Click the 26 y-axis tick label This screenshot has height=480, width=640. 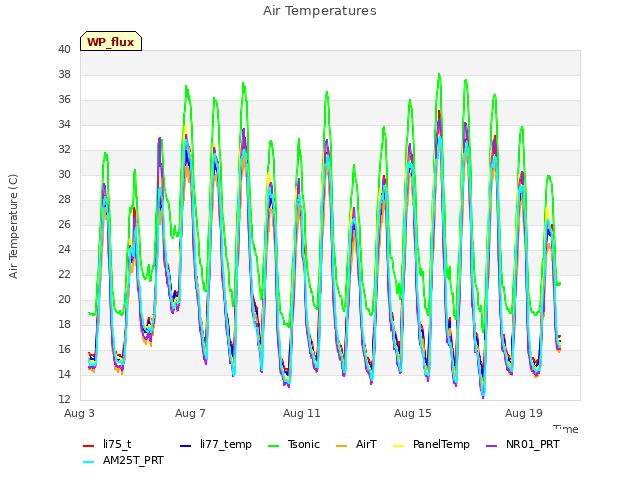(64, 224)
